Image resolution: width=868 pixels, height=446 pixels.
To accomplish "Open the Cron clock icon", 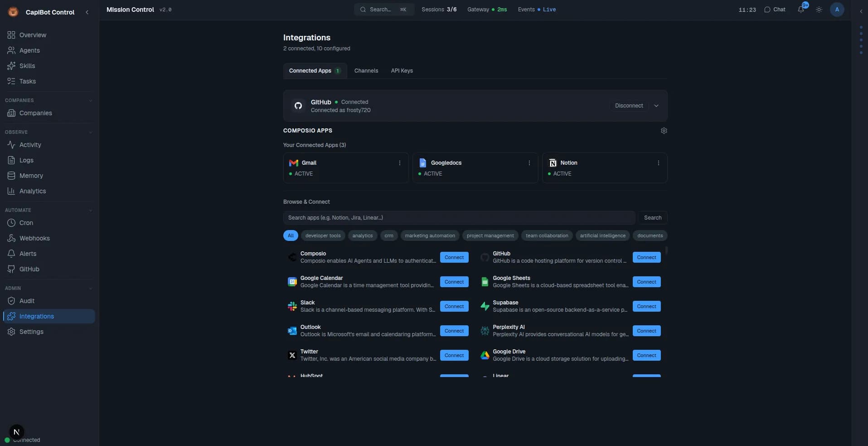I will point(11,223).
